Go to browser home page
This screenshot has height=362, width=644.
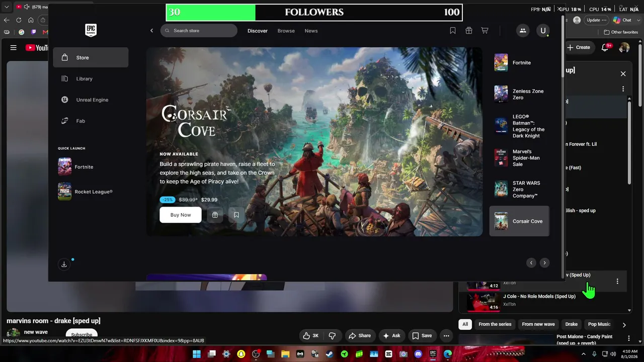point(31,20)
